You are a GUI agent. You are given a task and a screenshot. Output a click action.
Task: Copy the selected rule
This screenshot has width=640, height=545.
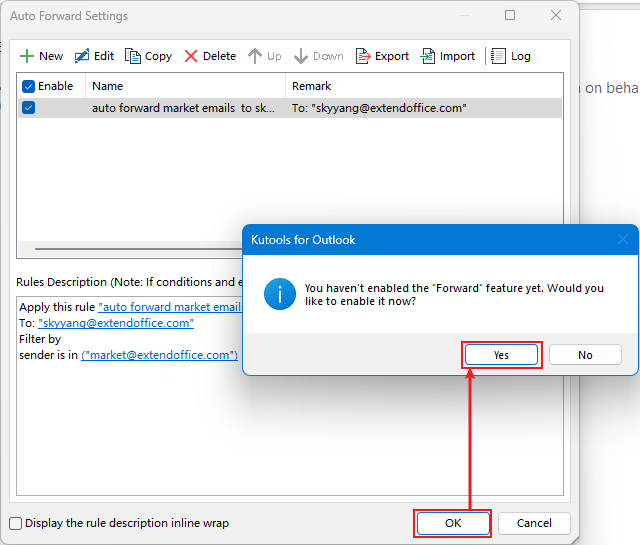(133, 56)
